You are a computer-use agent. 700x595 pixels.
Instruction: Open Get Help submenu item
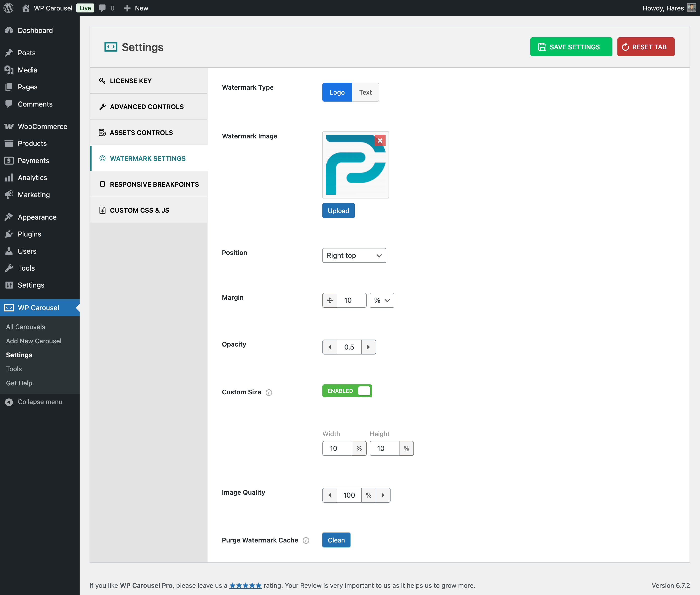click(x=19, y=383)
